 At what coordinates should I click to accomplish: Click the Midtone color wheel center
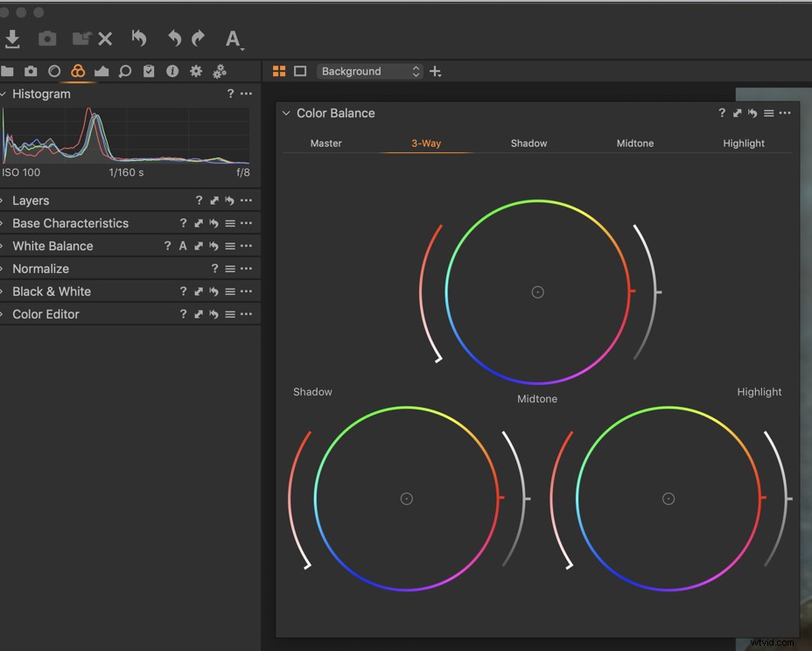[x=537, y=292]
